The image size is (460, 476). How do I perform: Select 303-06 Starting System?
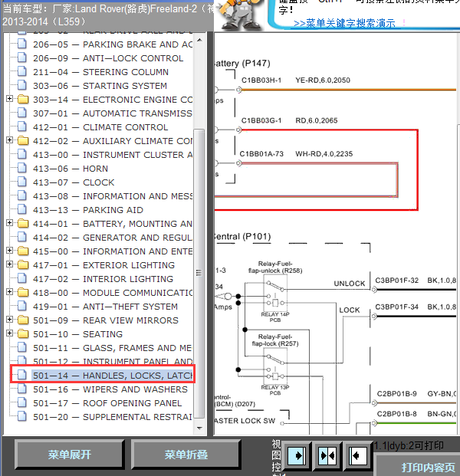[100, 86]
